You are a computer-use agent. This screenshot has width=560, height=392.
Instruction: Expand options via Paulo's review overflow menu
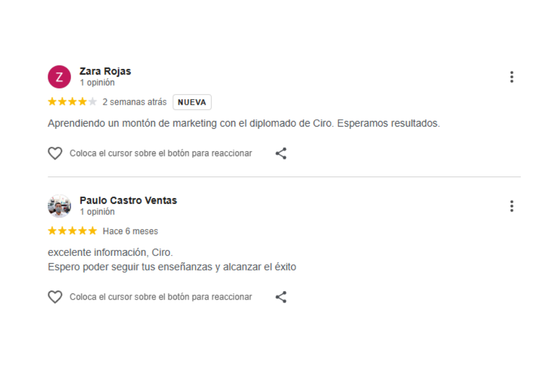coord(512,206)
